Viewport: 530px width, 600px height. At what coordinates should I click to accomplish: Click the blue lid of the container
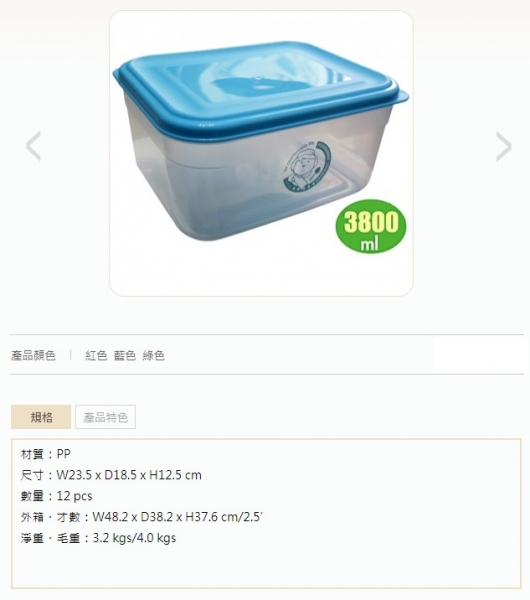pos(260,88)
